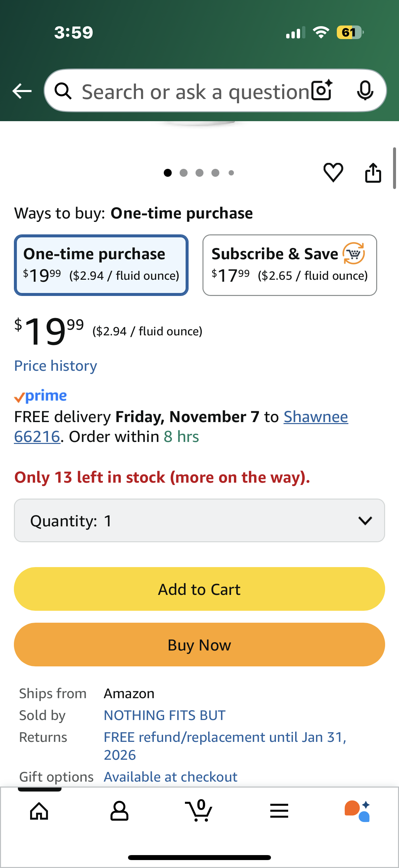Viewport: 399px width, 868px height.
Task: Tap the microphone voice search icon
Action: 365,91
